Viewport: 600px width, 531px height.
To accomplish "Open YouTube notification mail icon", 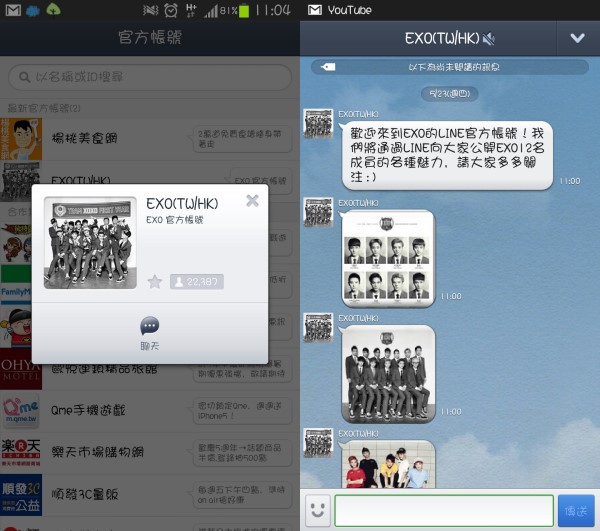I will (x=315, y=10).
